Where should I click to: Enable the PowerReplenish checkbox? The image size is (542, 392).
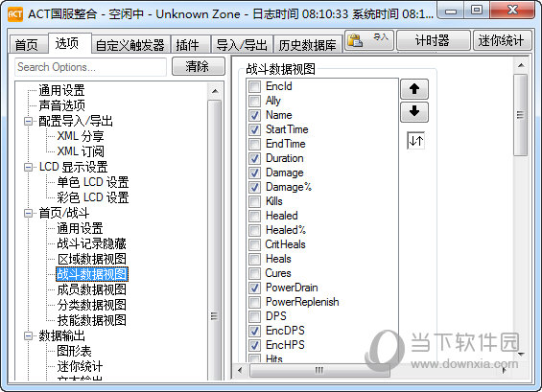254,302
